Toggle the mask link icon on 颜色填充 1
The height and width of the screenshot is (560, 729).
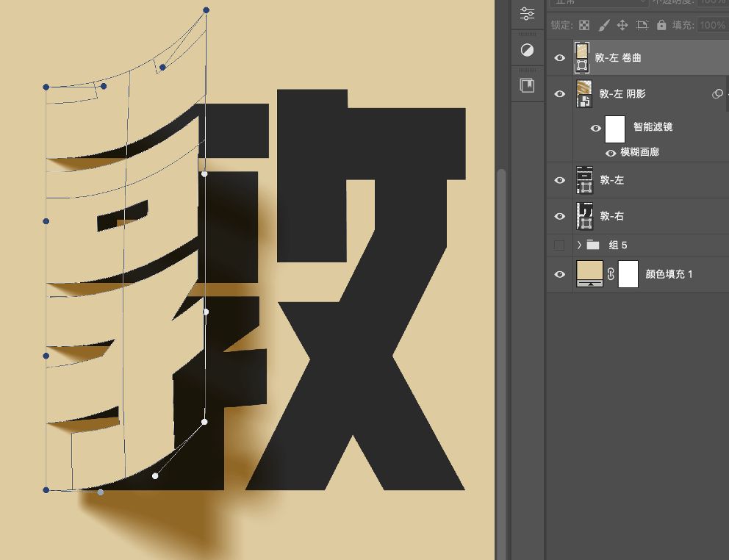[x=611, y=274]
